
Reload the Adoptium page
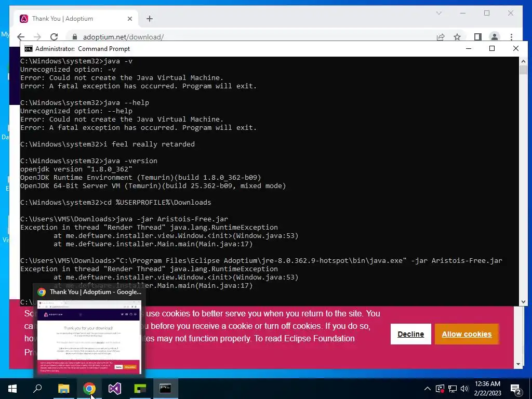[54, 37]
